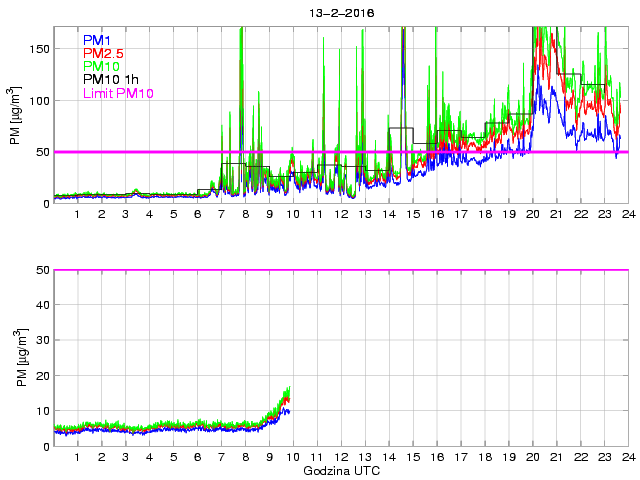
Task: Click the 30 tick on lower chart y-axis
Action: 43,340
